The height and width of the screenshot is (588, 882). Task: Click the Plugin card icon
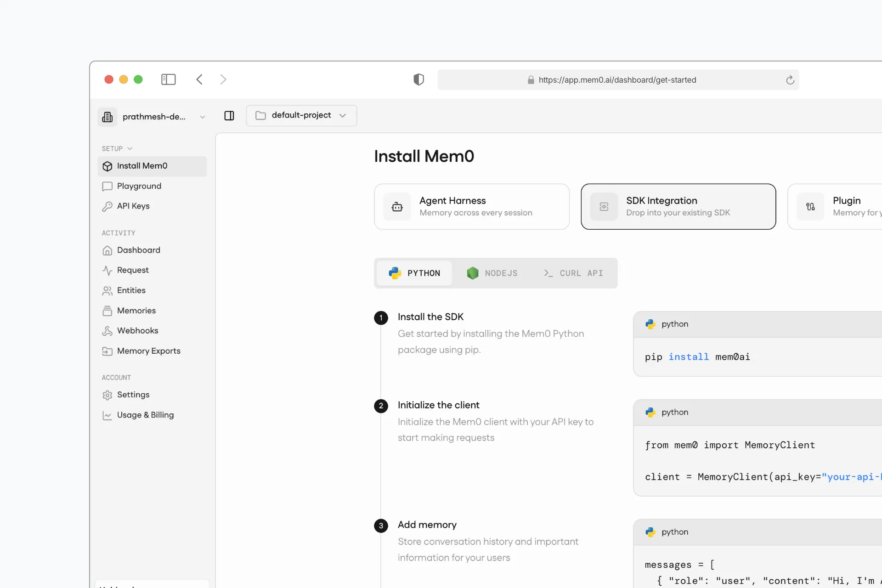pyautogui.click(x=810, y=207)
